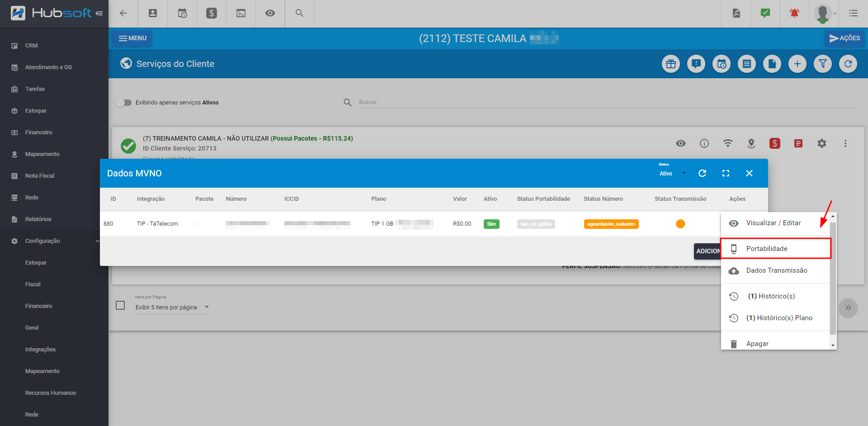Click the map location pin on service row
This screenshot has height=426, width=868.
[751, 143]
